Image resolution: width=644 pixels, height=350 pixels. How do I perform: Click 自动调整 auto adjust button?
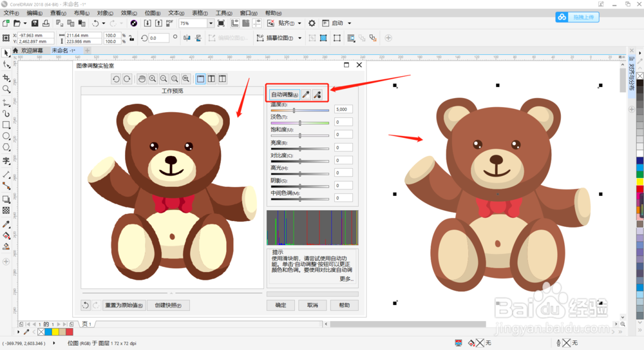pyautogui.click(x=285, y=95)
